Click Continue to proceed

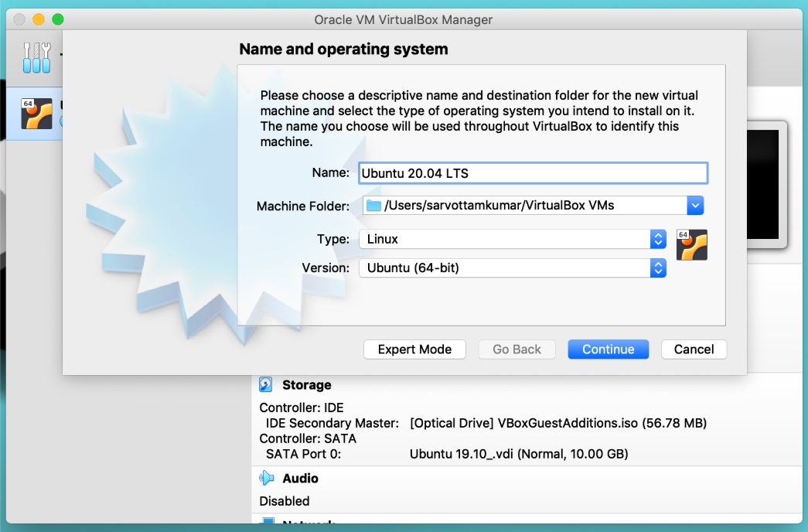point(608,350)
